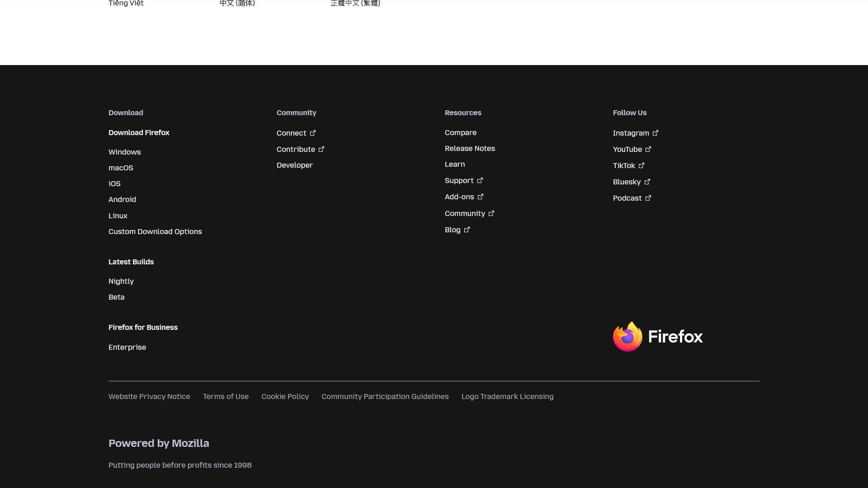The image size is (868, 488).
Task: Go to the Windows download page
Action: pos(124,152)
